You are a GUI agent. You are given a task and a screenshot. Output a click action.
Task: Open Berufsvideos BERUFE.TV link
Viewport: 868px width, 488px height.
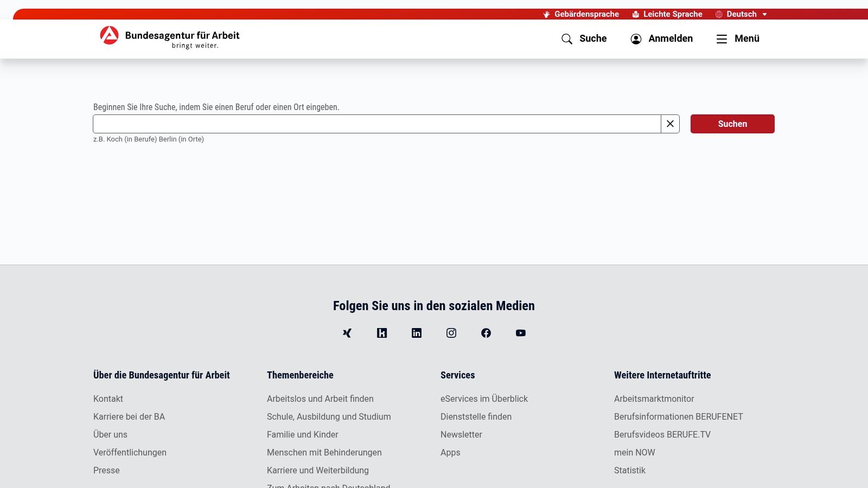[x=662, y=434]
